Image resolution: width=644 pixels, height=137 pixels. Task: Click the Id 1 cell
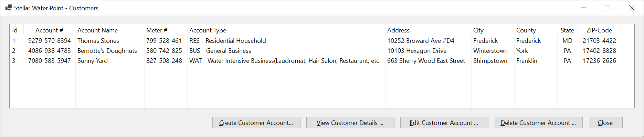(14, 41)
